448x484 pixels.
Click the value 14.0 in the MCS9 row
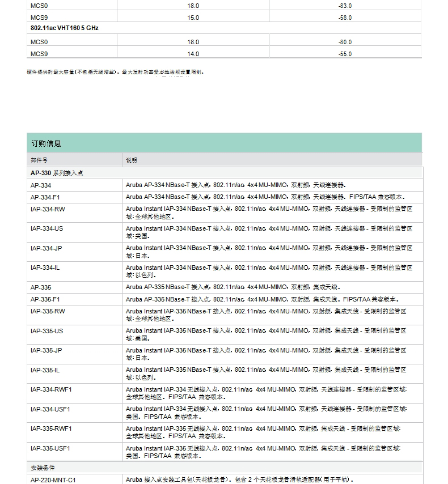point(193,54)
